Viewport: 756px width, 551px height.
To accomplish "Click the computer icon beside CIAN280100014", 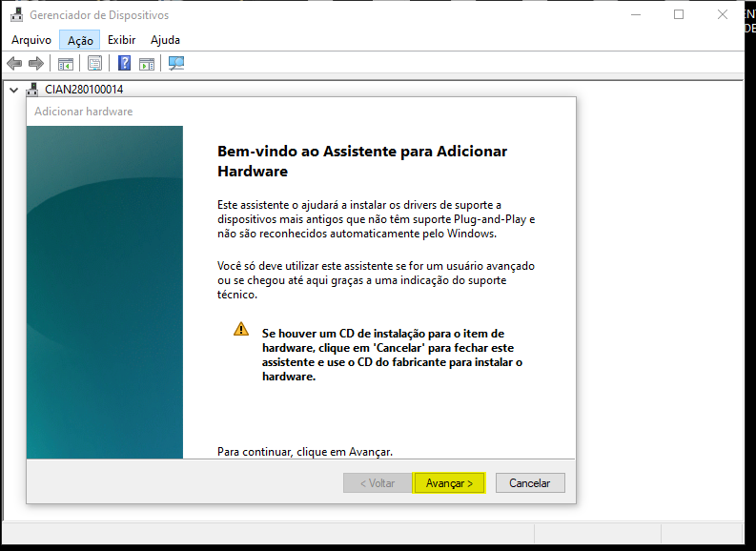I will tap(32, 90).
